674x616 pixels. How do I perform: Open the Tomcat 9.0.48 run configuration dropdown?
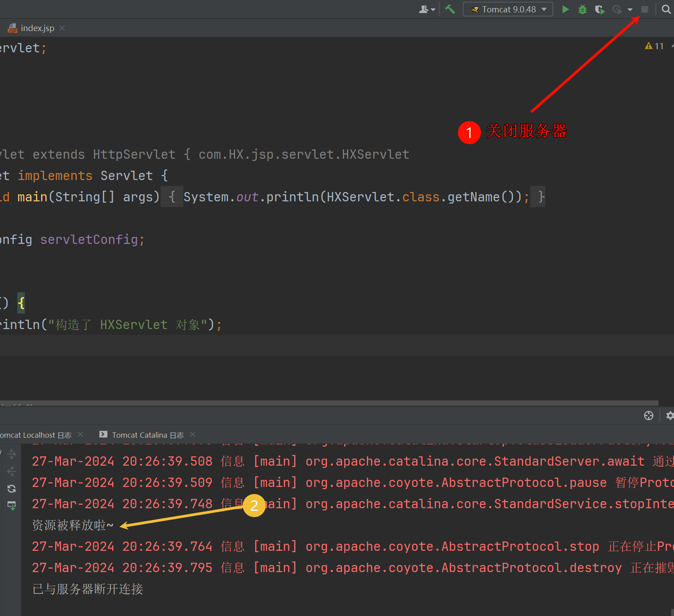tap(508, 9)
